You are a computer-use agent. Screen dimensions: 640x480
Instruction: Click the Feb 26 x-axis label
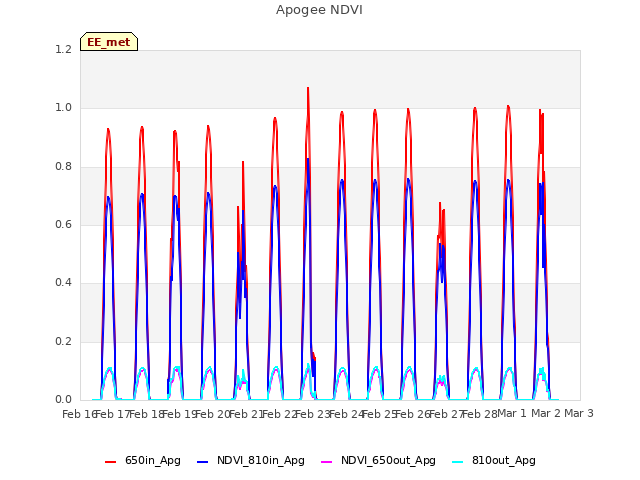click(x=412, y=414)
